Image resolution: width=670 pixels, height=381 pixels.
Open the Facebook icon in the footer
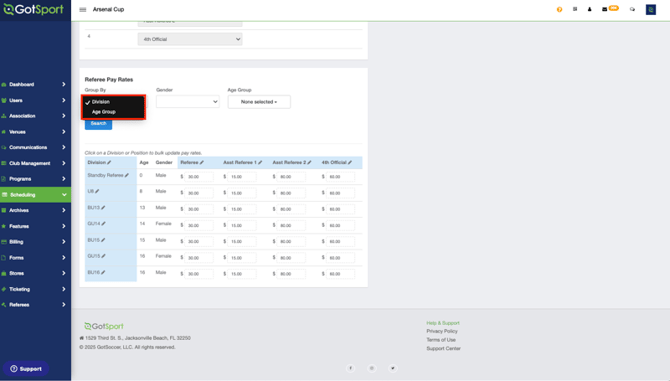(350, 368)
